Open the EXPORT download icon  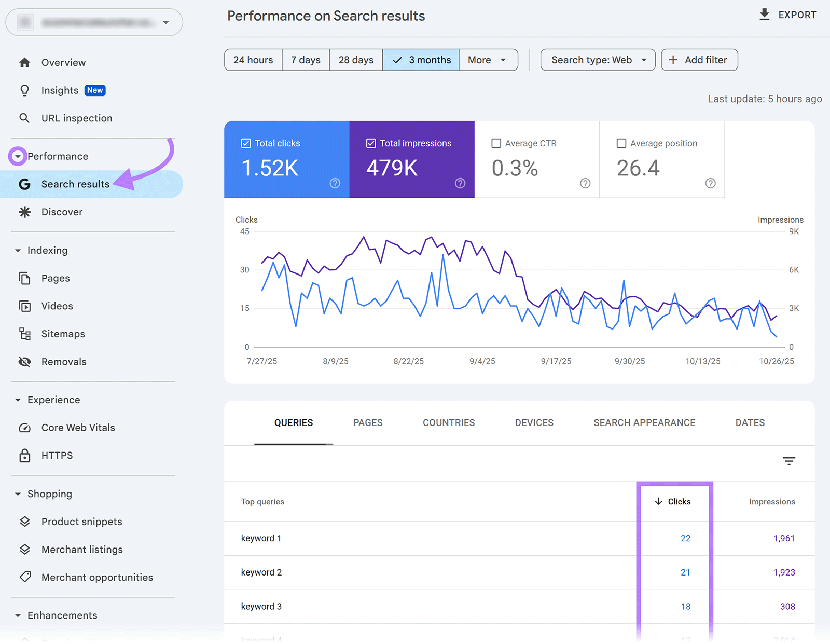(x=764, y=15)
